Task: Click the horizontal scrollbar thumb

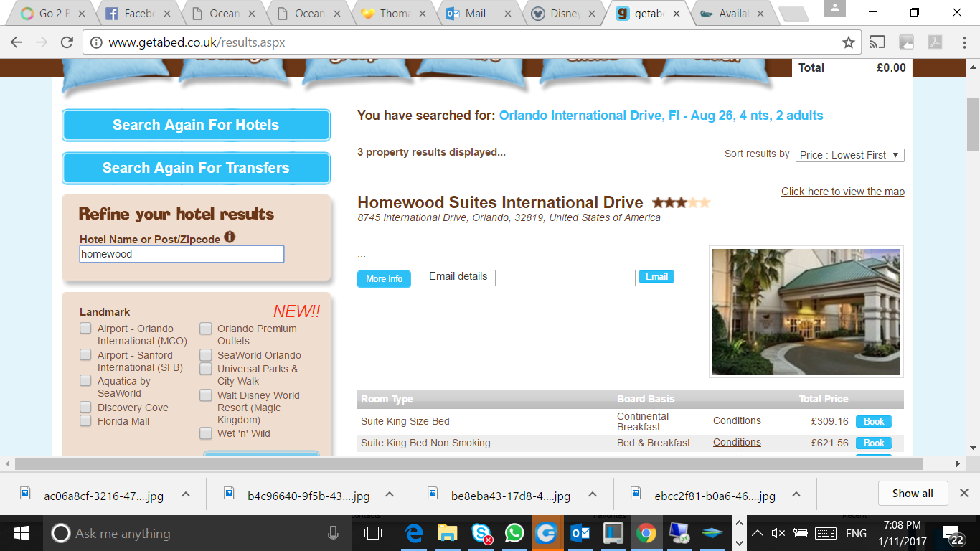Action: click(x=468, y=464)
